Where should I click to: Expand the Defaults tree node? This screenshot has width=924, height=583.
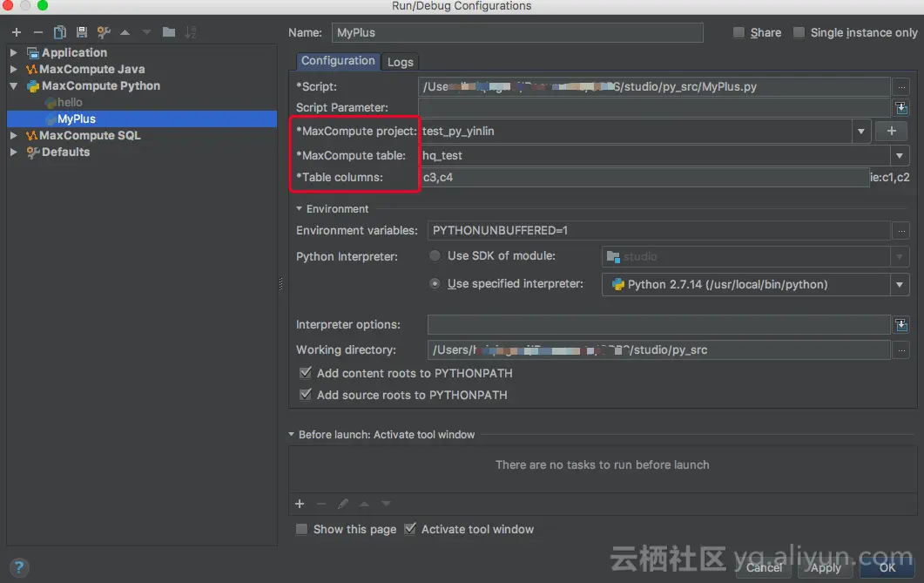coord(14,152)
